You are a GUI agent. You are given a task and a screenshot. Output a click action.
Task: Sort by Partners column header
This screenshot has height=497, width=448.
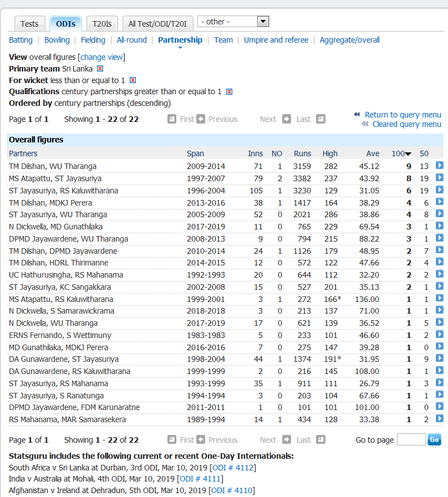[x=23, y=153]
